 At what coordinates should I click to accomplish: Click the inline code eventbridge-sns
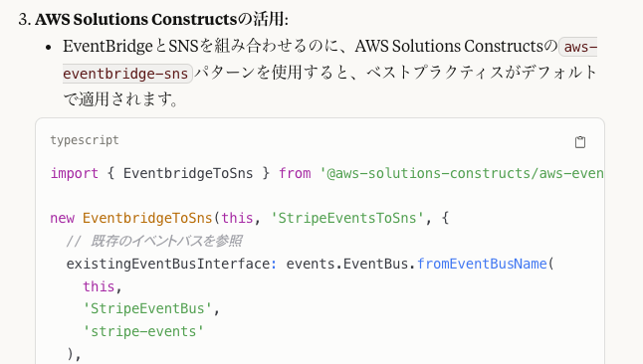[125, 74]
